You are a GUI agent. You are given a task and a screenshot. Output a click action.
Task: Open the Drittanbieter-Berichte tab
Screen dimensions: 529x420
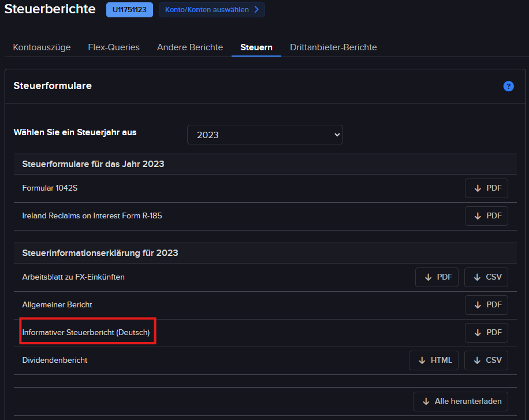click(333, 47)
